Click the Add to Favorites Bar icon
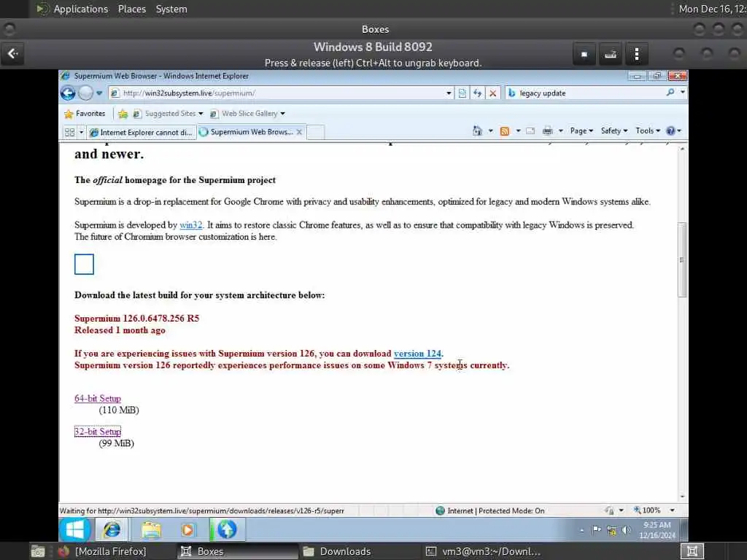 [x=123, y=113]
